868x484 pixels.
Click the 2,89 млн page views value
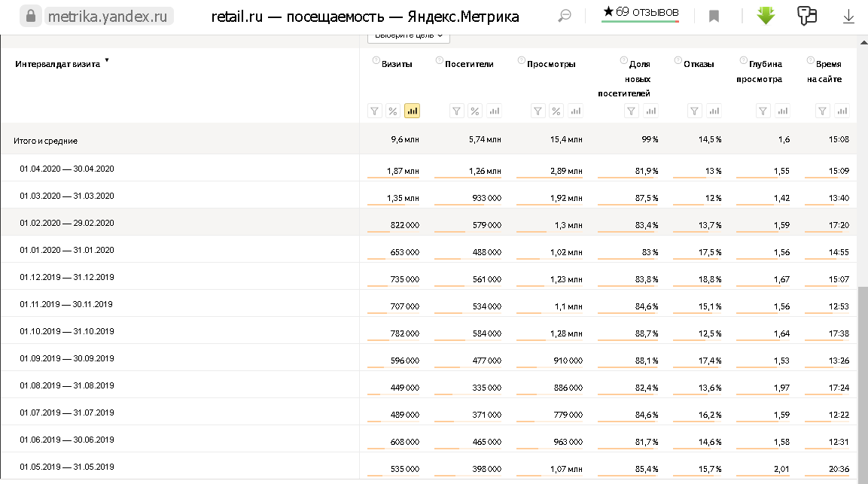tap(566, 171)
